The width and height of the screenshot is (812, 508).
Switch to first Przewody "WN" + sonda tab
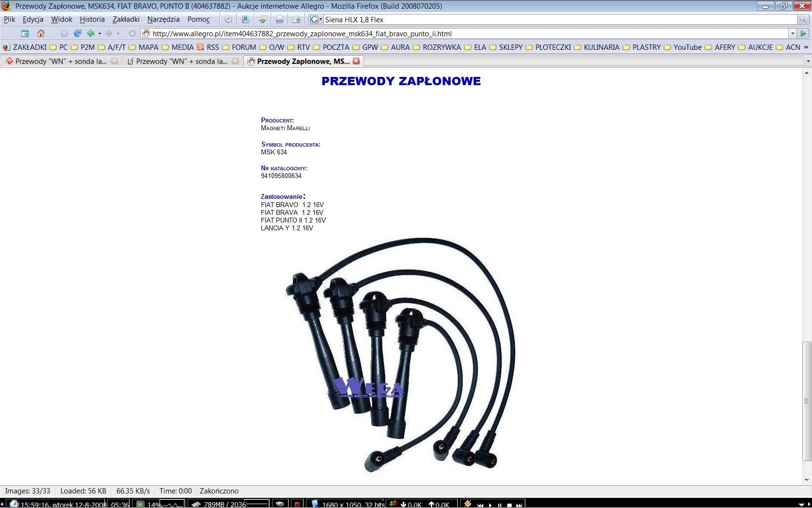[x=61, y=61]
